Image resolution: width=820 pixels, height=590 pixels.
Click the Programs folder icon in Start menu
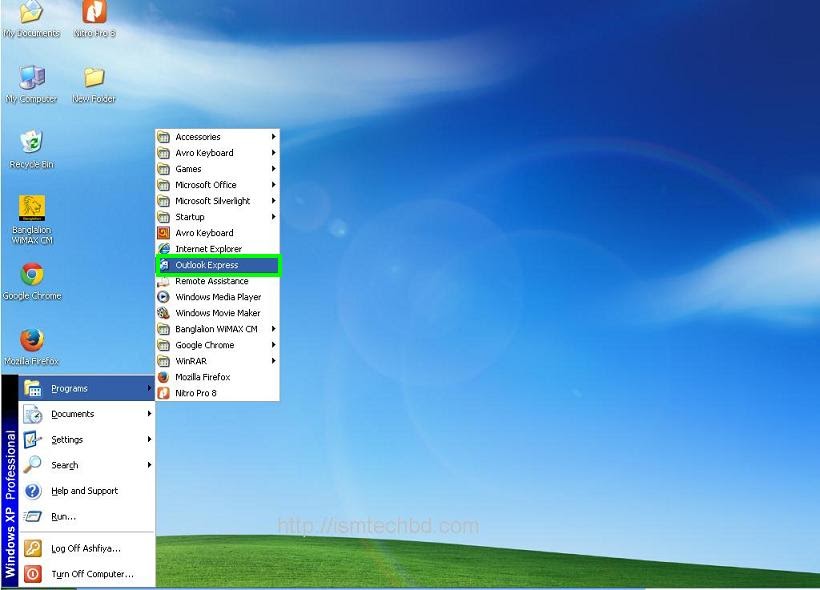coord(32,388)
